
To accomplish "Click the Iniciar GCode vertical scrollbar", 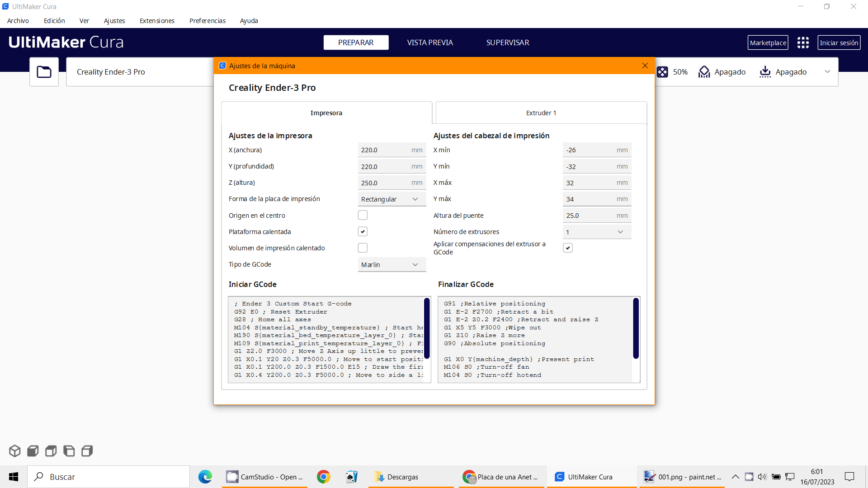I will (426, 328).
